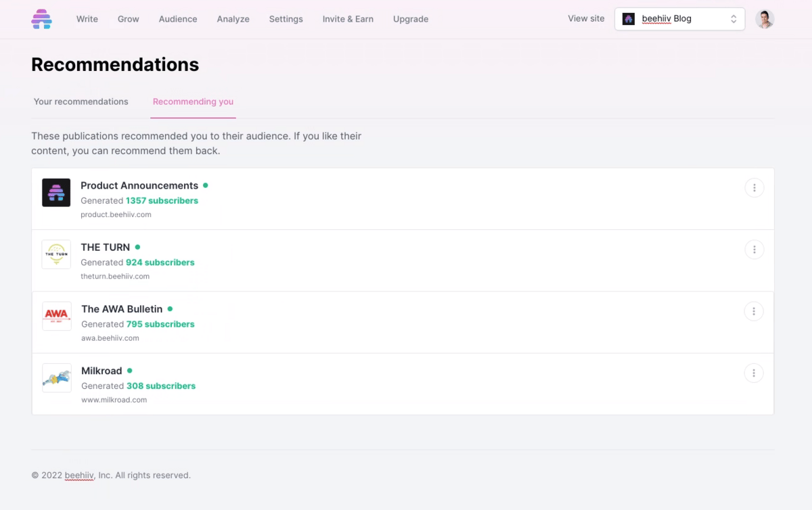Click the 1357 subscribers count
812x510 pixels.
(162, 201)
